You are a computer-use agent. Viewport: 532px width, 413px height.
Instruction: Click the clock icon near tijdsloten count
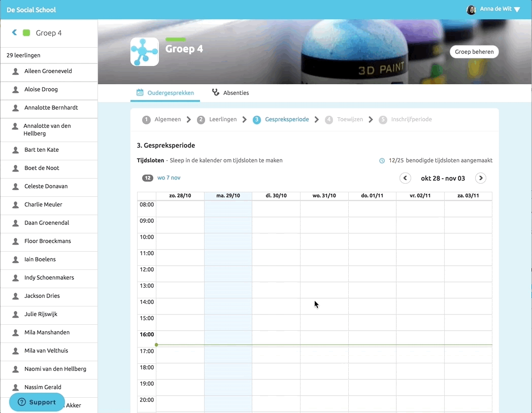[x=382, y=161]
